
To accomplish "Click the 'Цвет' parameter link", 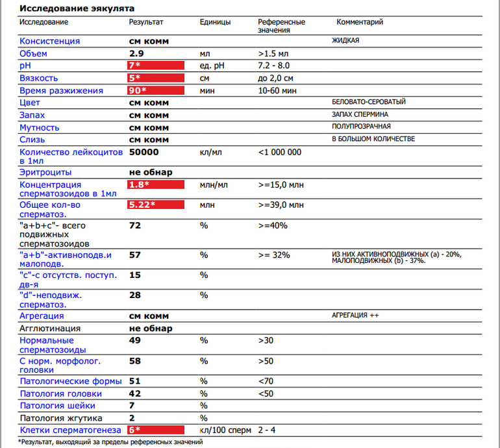I will tap(30, 103).
